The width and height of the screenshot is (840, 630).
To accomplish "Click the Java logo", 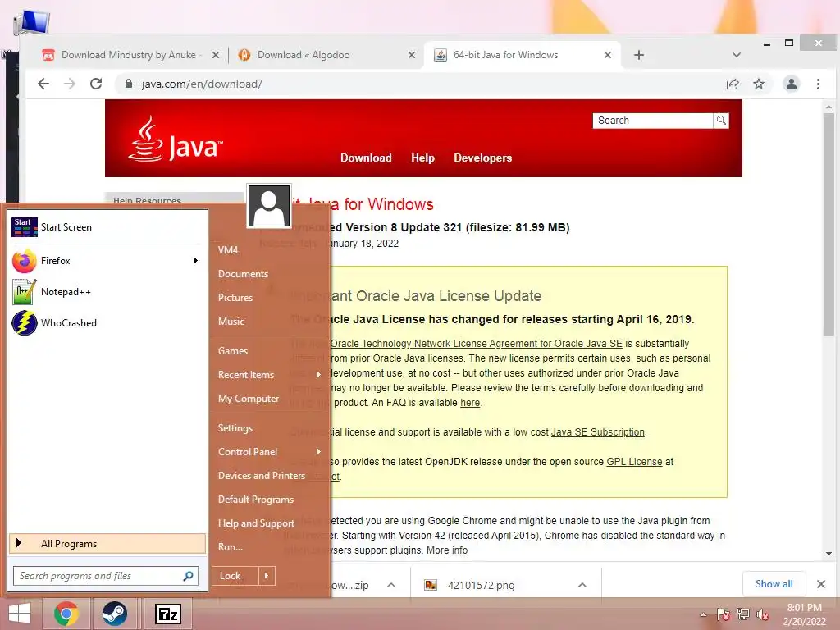I will tap(176, 139).
